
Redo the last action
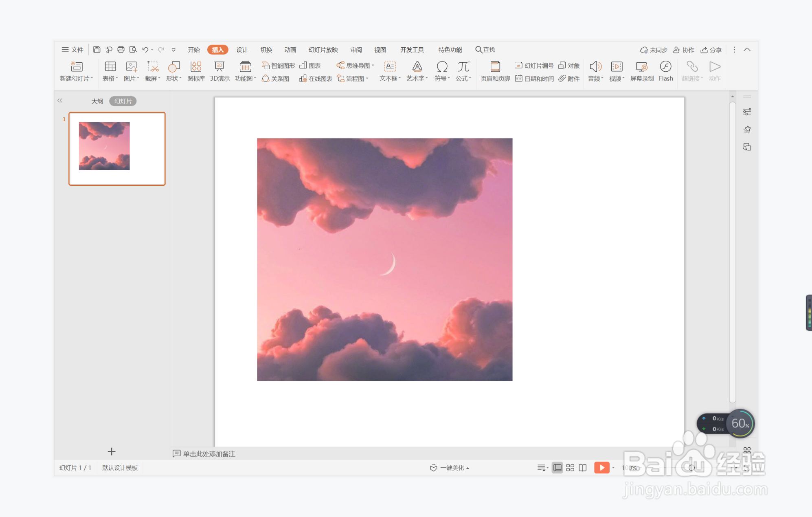[x=161, y=50]
